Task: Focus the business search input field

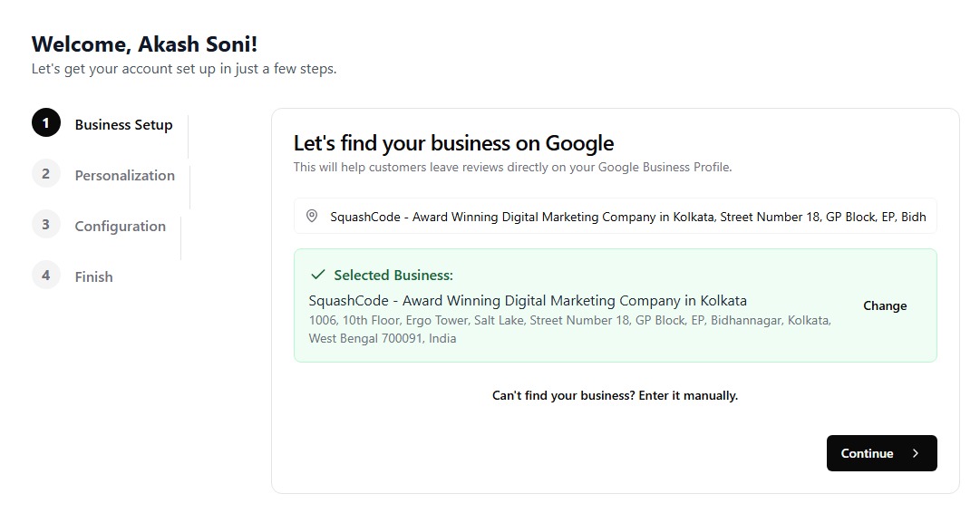Action: (626, 217)
